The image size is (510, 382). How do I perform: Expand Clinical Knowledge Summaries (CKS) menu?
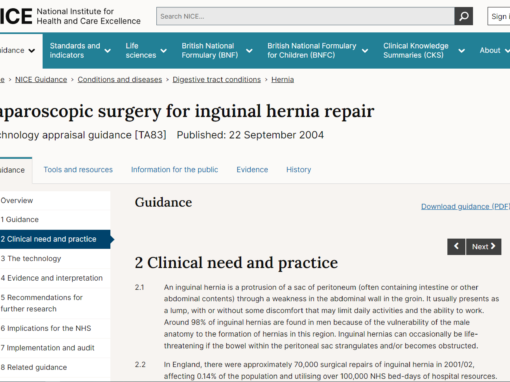424,51
